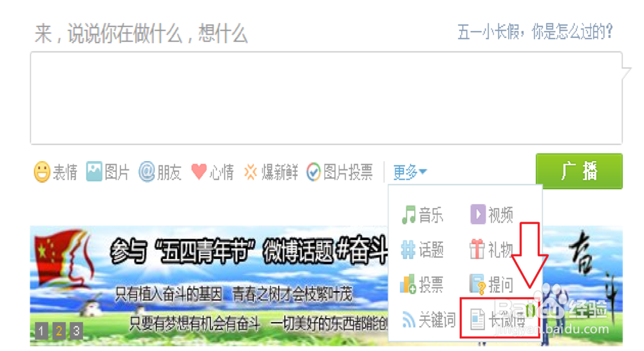This screenshot has height=351, width=644.
Task: Switch to banner slide 3
Action: point(76,331)
